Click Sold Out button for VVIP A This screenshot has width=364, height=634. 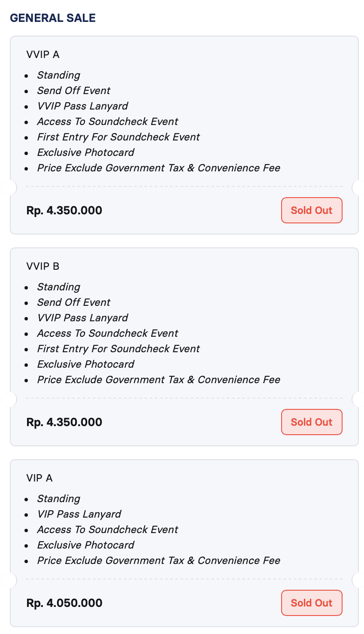coord(312,210)
